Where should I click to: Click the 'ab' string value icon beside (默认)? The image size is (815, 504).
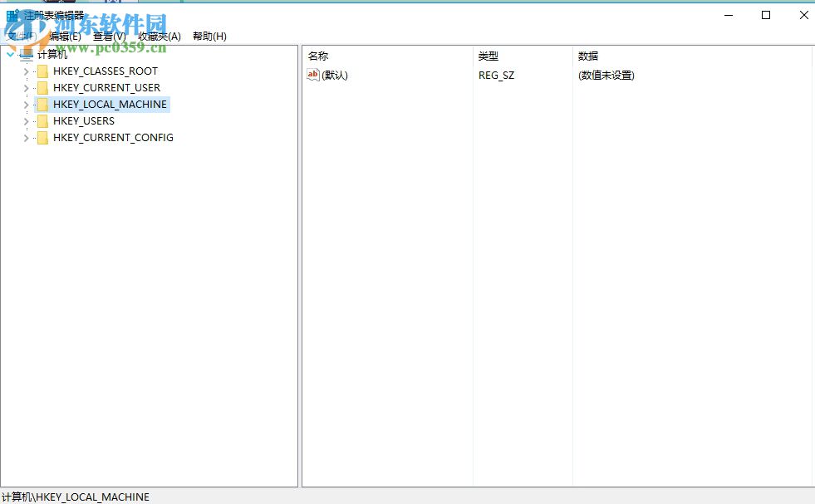312,76
